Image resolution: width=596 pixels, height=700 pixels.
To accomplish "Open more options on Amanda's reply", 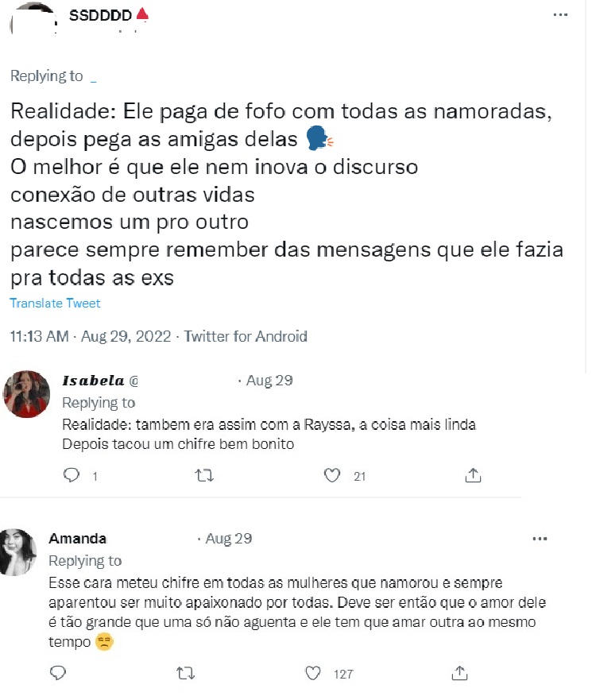I will coord(540,539).
